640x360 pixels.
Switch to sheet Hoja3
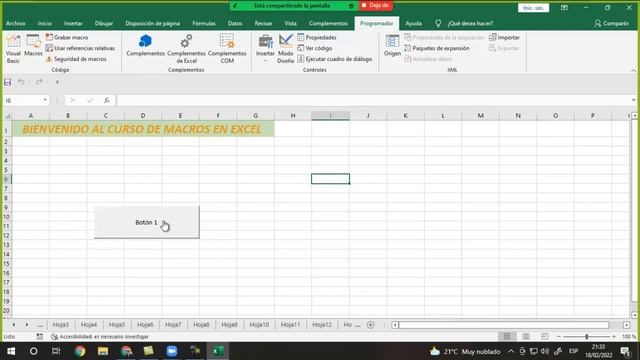61,325
